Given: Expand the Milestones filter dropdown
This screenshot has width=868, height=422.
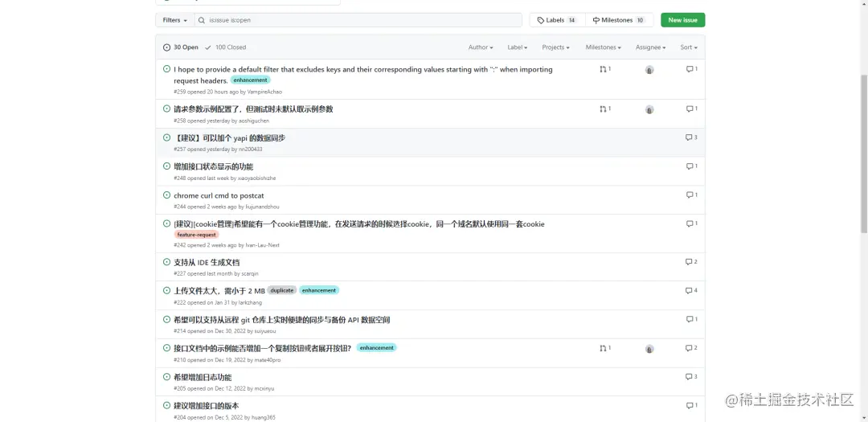Looking at the screenshot, I should point(604,47).
